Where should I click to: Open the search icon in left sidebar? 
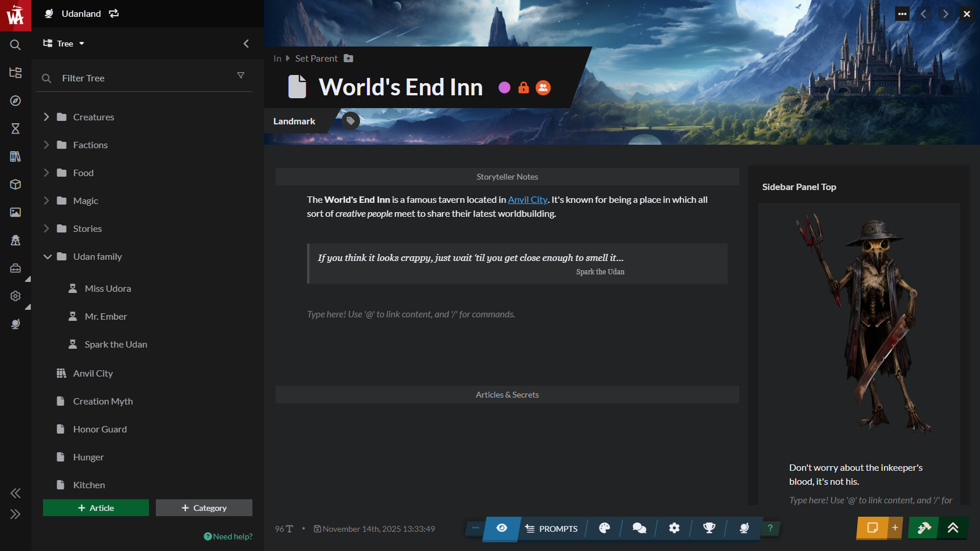tap(16, 45)
